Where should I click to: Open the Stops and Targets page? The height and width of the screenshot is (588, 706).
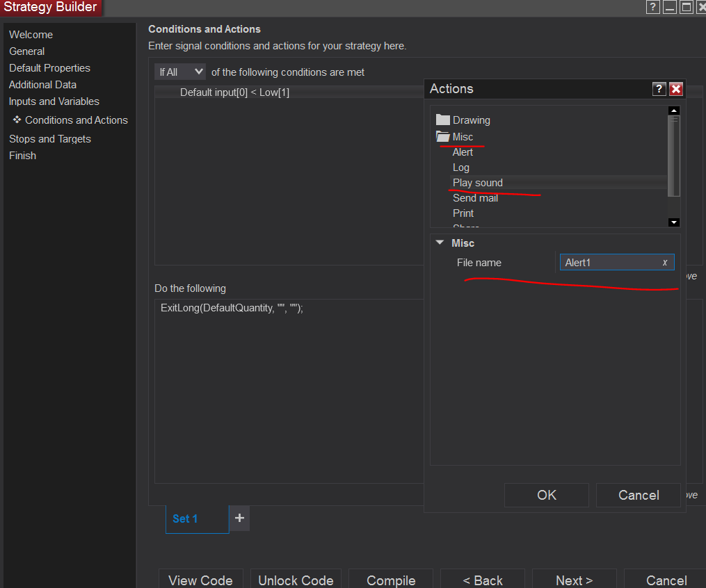50,139
